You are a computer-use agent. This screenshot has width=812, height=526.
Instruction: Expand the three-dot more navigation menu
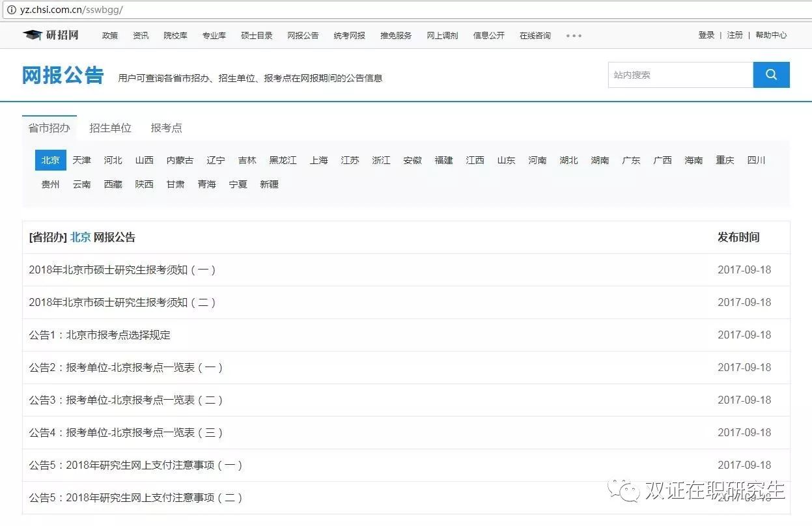pos(574,36)
